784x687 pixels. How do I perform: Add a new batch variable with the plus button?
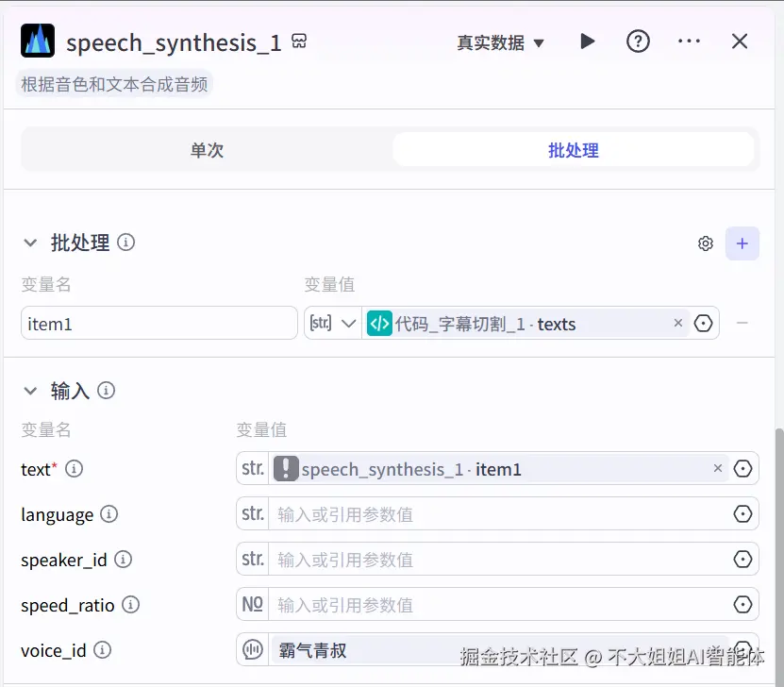point(742,243)
